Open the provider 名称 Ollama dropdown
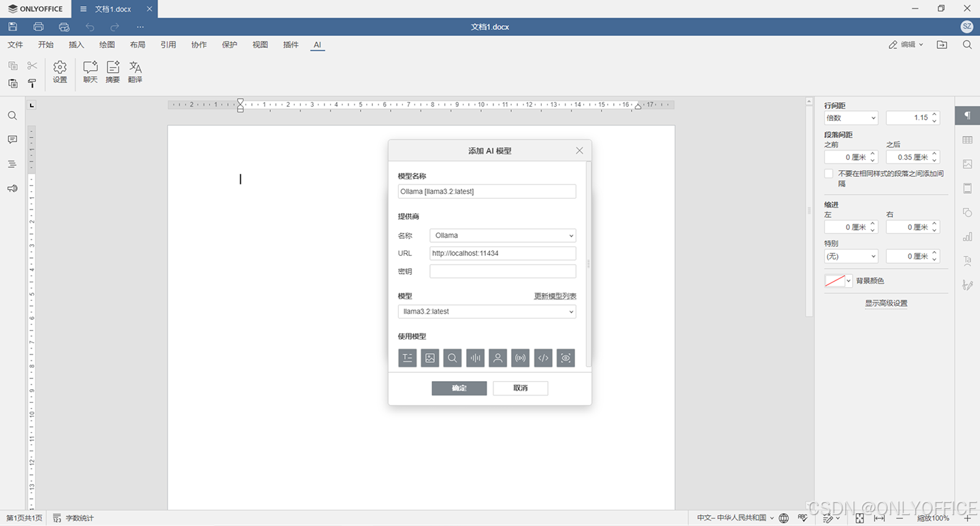This screenshot has height=526, width=980. tap(503, 235)
